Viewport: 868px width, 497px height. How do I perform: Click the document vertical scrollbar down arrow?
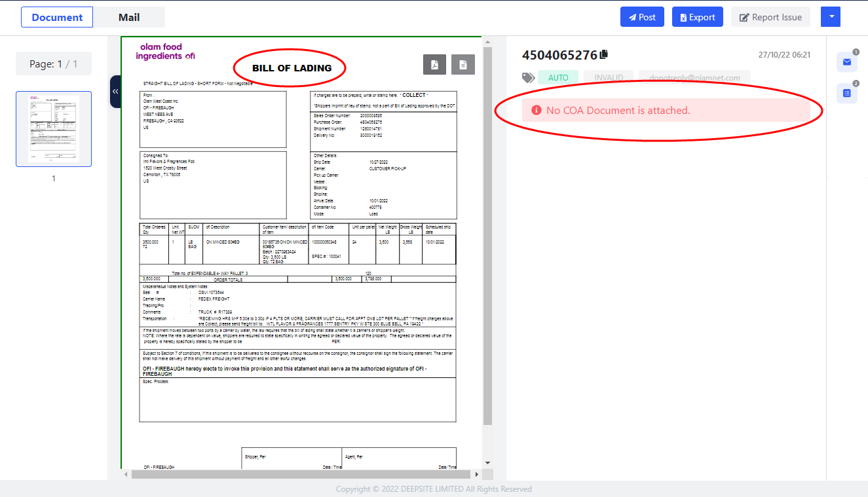487,463
